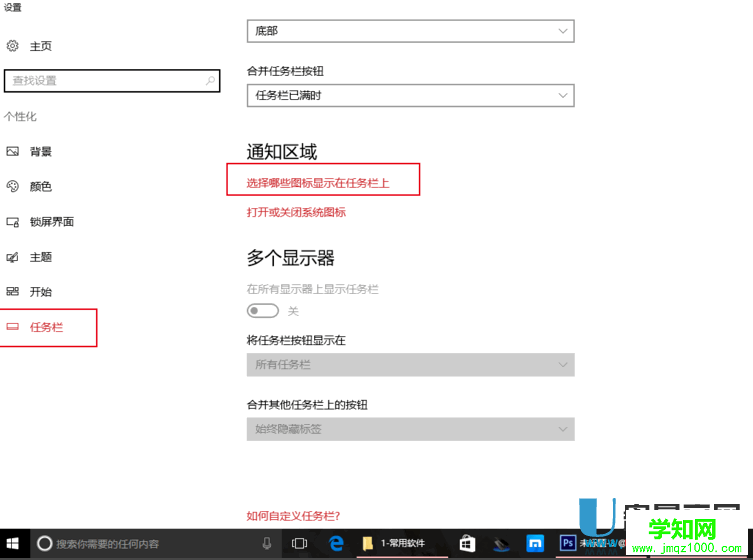Expand the 任务栏已满时 combine buttons dropdown
The width and height of the screenshot is (753, 560).
pos(411,96)
